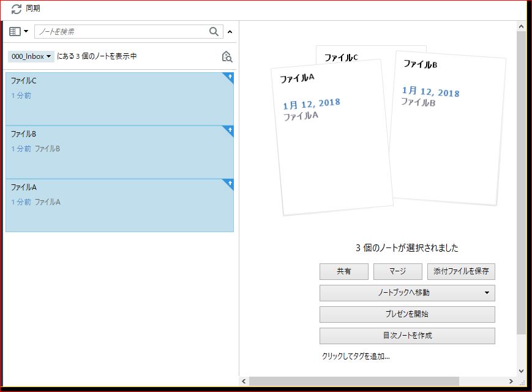The image size is (532, 392).
Task: Click the vertical scrollbar up arrow
Action: click(x=521, y=26)
